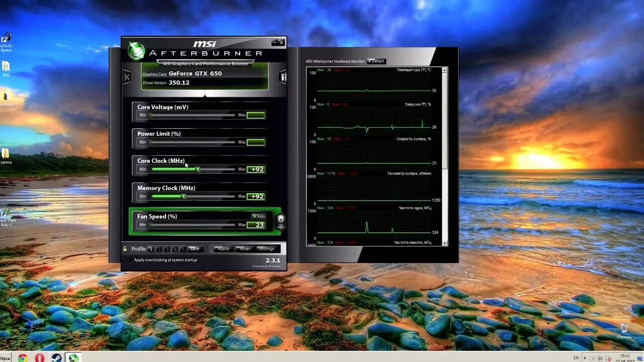Screen dimensions: 644x362
Task: Select profile slot 5
Action: coord(183,249)
